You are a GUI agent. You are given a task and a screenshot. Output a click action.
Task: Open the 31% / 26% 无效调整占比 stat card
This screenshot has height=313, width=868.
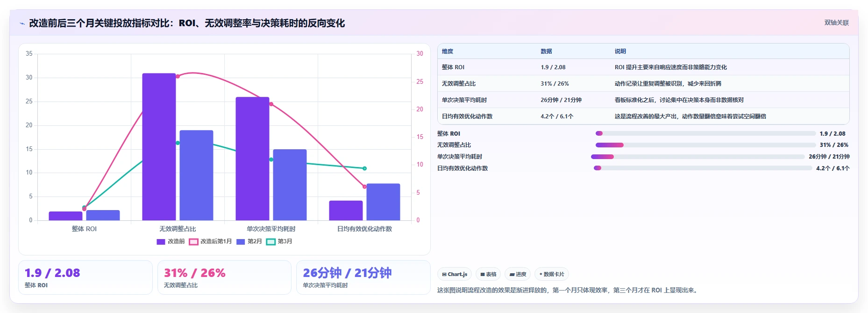point(224,277)
